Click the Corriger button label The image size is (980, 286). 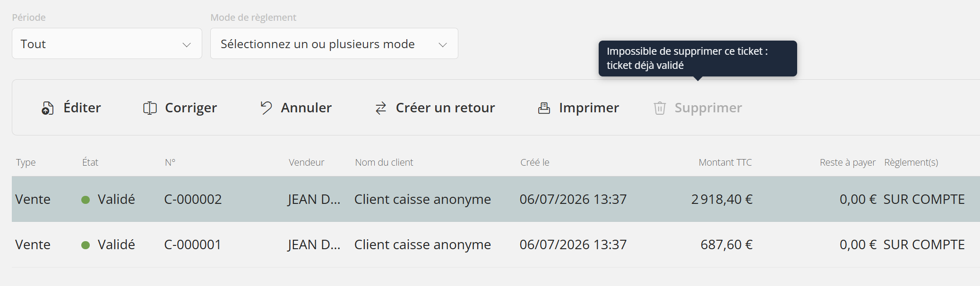191,108
